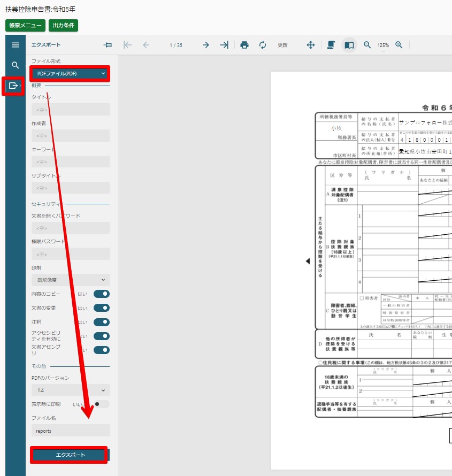Click the ファイル形式 label

click(46, 61)
